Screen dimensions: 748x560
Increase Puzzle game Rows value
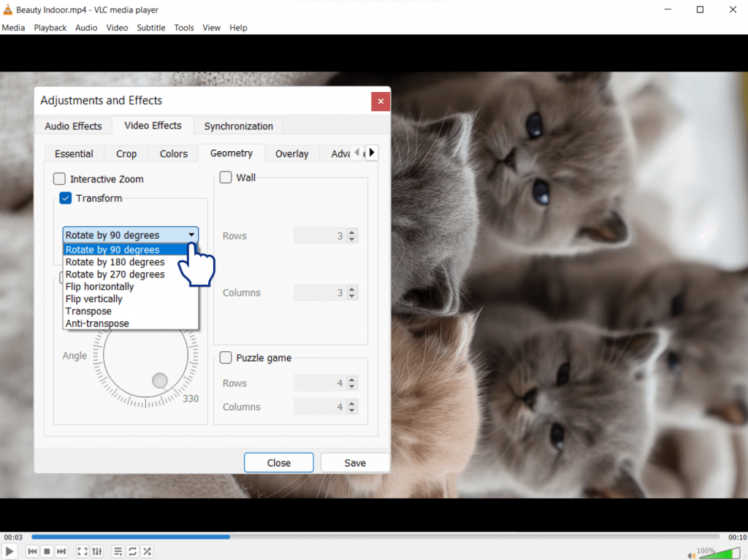coord(352,380)
